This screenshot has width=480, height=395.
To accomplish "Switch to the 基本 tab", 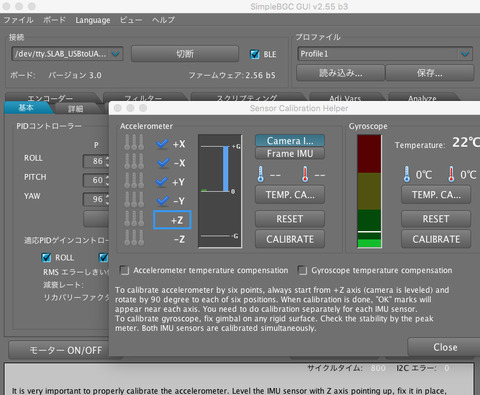I will 26,108.
